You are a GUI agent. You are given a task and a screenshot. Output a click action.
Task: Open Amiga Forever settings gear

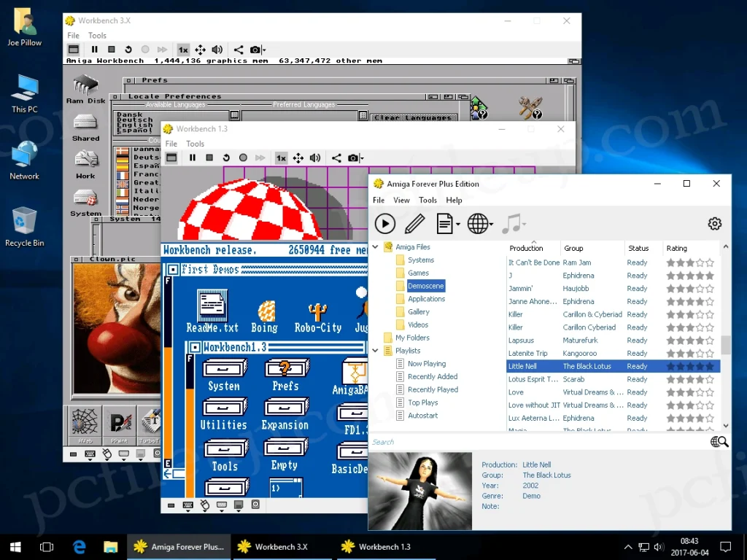[x=714, y=224]
